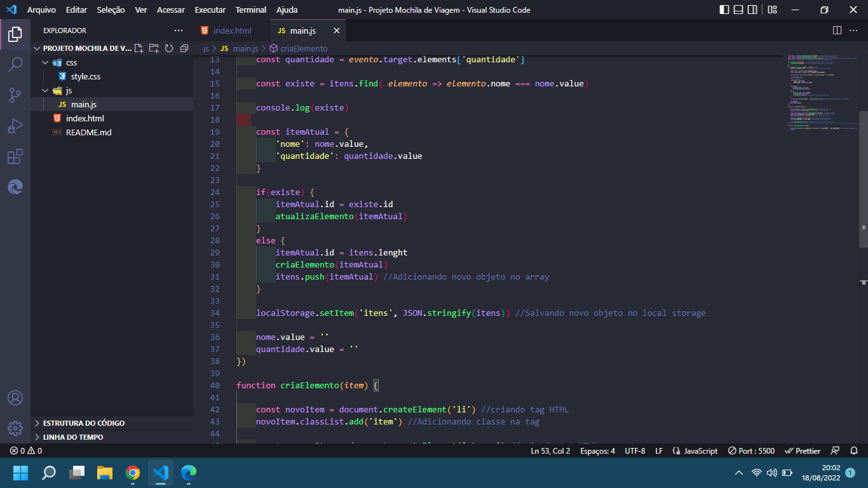Open File Explorer from the taskbar
Image resolution: width=868 pixels, height=488 pixels.
coord(105,473)
